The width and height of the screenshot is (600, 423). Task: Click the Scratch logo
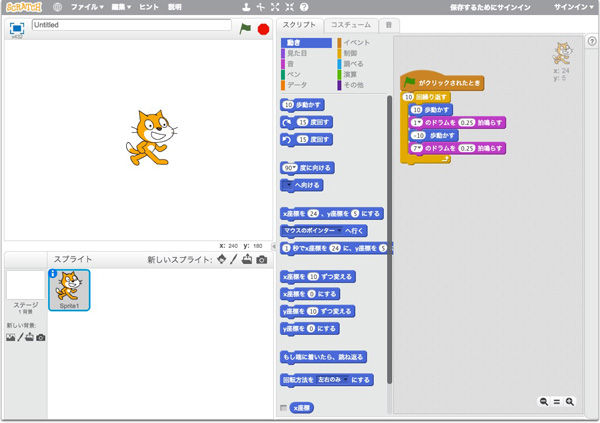[24, 7]
